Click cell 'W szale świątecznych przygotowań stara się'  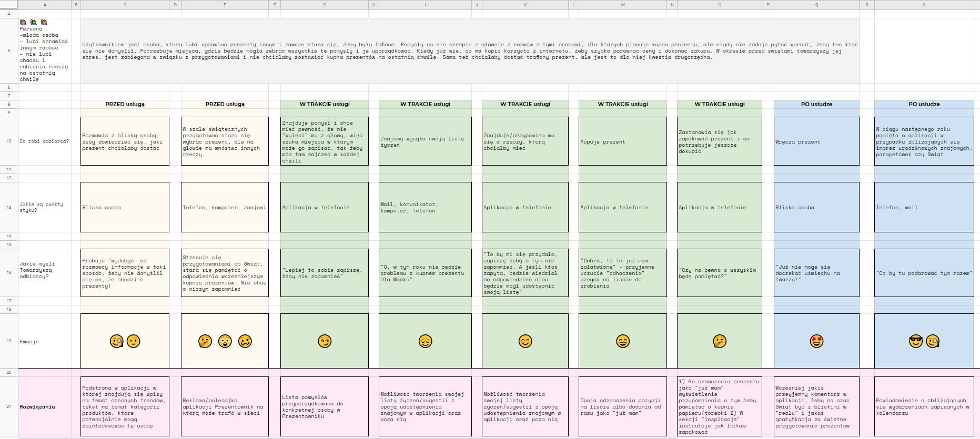(225, 141)
